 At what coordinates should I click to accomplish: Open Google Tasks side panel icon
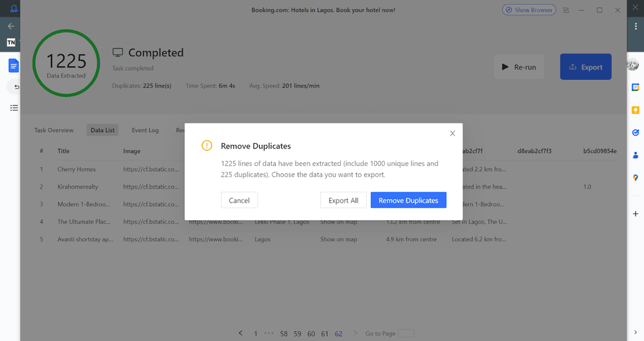[636, 133]
